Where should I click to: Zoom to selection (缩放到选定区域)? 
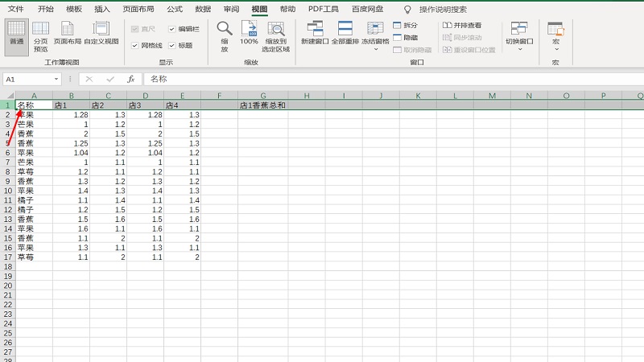point(277,35)
